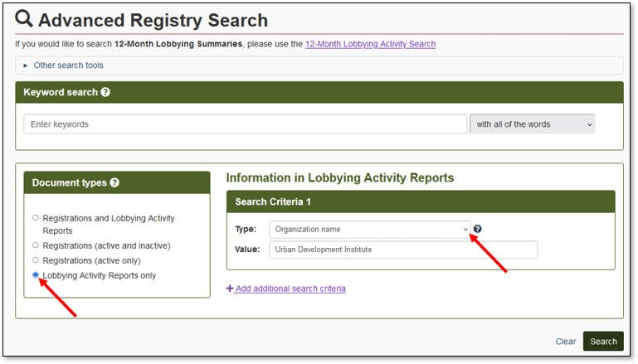Click the Clear link

click(565, 342)
